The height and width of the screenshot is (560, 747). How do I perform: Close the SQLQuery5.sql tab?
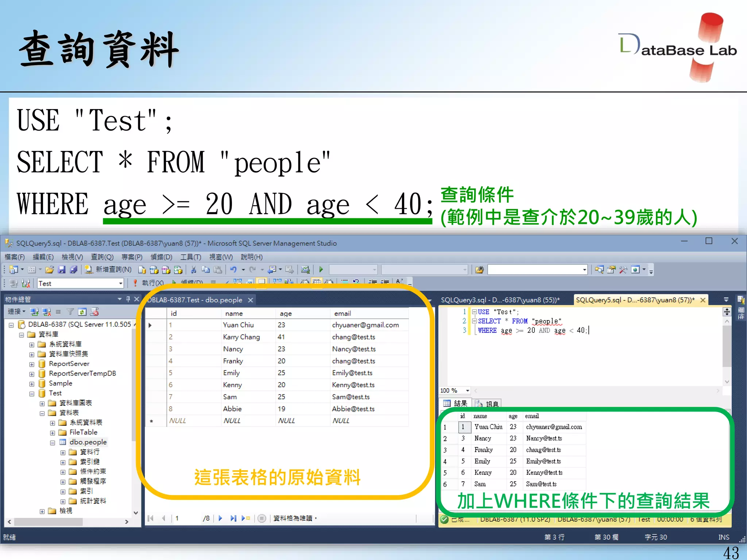[x=703, y=300]
